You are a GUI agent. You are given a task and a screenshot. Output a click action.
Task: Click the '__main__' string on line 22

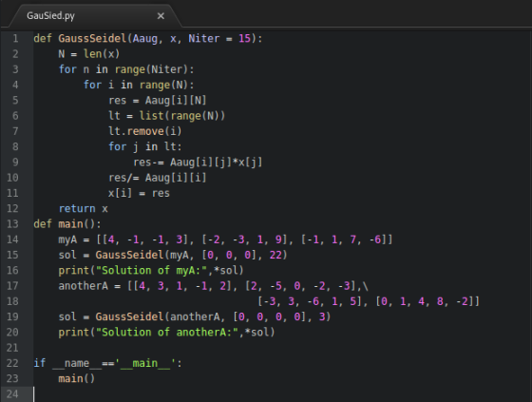pos(145,363)
